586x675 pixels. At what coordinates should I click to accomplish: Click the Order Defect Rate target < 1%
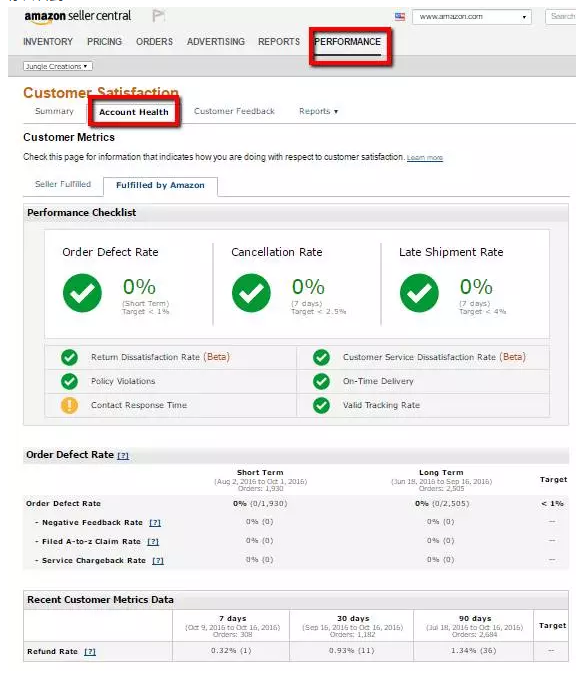(x=552, y=504)
